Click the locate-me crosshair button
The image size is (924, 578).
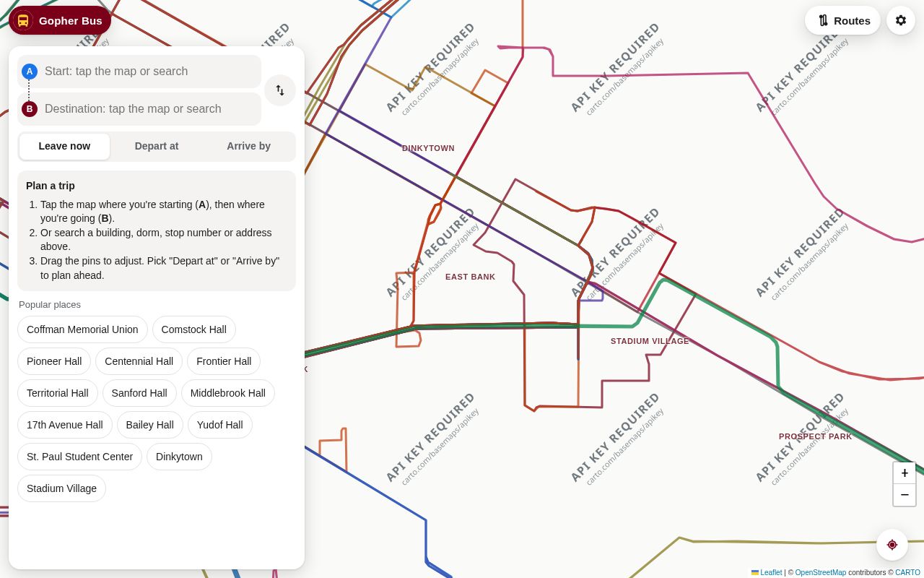(892, 545)
